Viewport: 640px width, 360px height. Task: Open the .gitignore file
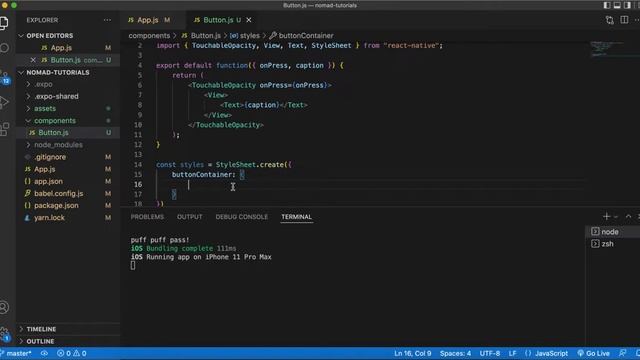[68, 157]
